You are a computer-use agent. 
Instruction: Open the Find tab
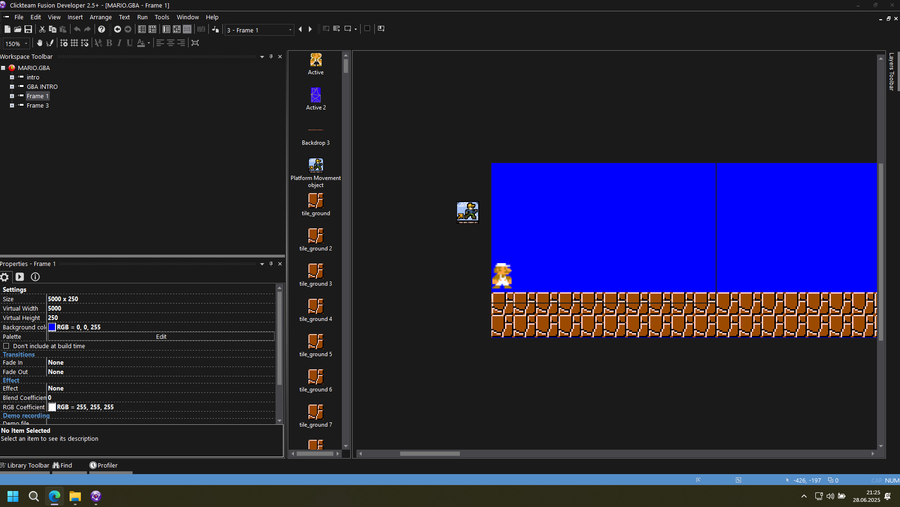(63, 466)
